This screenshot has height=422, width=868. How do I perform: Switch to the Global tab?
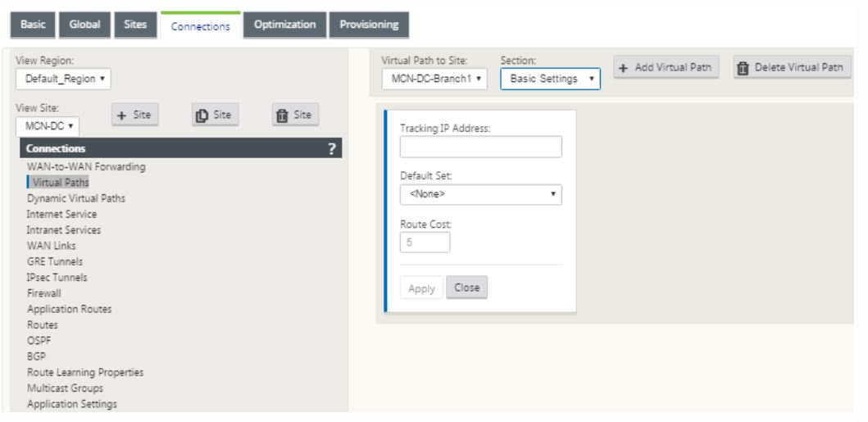[84, 25]
